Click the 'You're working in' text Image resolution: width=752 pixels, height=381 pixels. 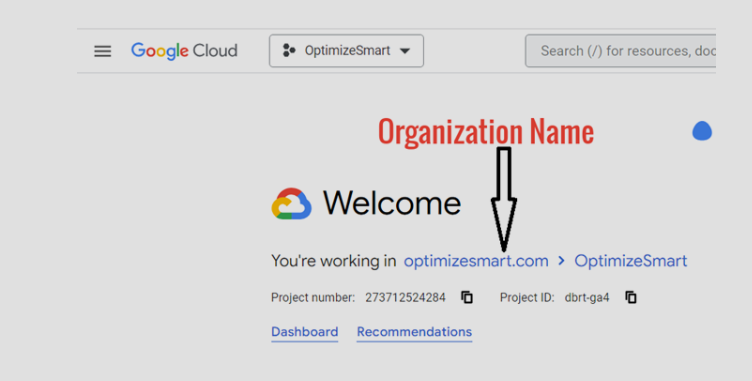click(333, 261)
